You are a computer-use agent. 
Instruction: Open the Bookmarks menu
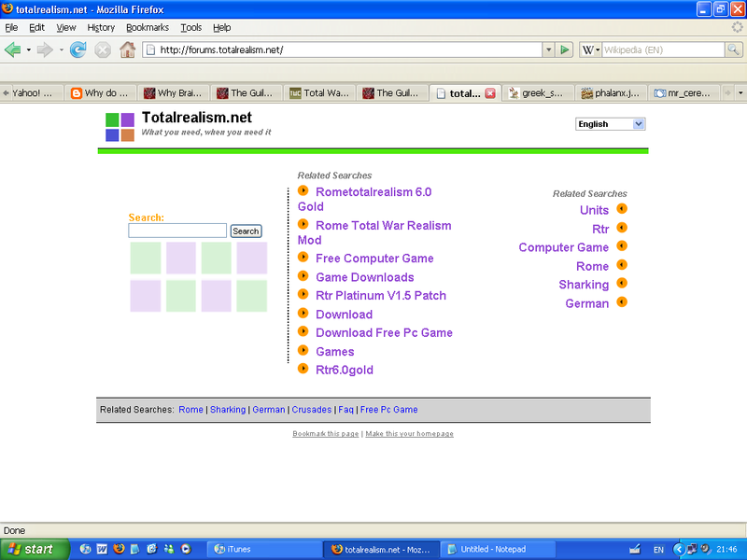click(x=148, y=28)
